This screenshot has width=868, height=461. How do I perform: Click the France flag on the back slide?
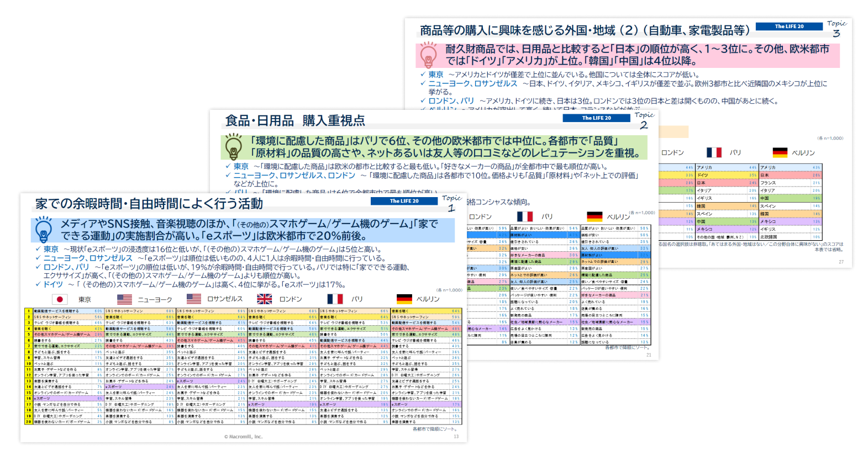point(714,152)
